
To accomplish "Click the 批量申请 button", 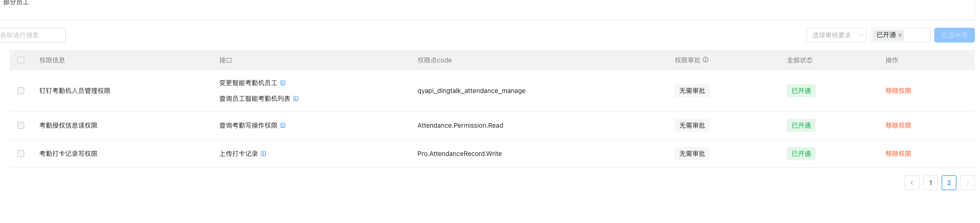I will 955,35.
